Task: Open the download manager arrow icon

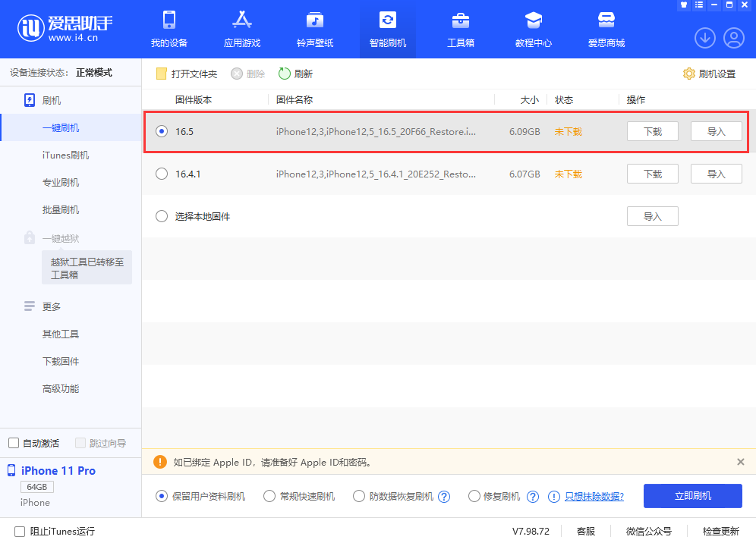Action: [x=705, y=38]
